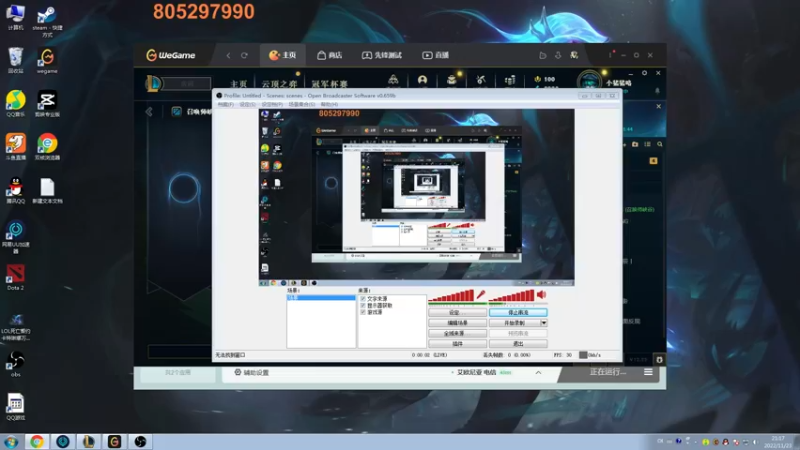Adjust the microphone volume meter in OBS
This screenshot has width=800, height=450.
point(451,295)
